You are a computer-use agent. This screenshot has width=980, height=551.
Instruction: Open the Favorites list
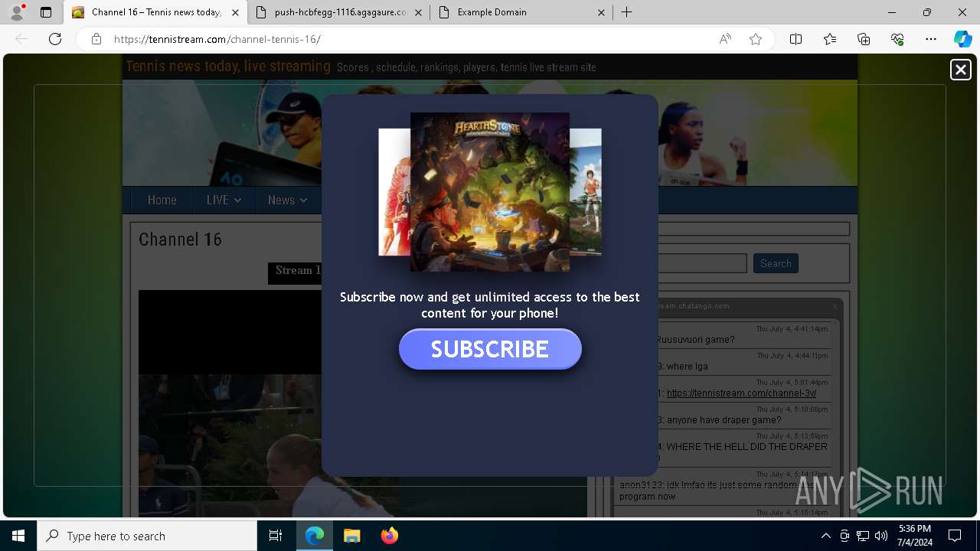tap(830, 39)
